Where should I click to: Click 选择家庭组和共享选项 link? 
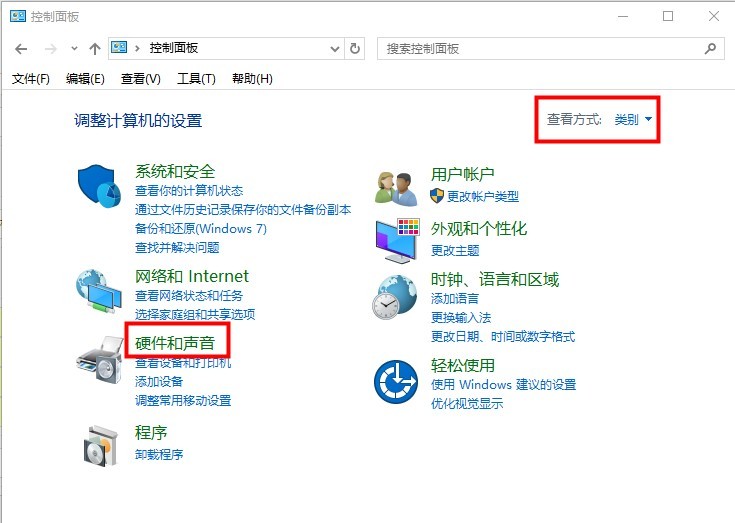pyautogui.click(x=195, y=314)
